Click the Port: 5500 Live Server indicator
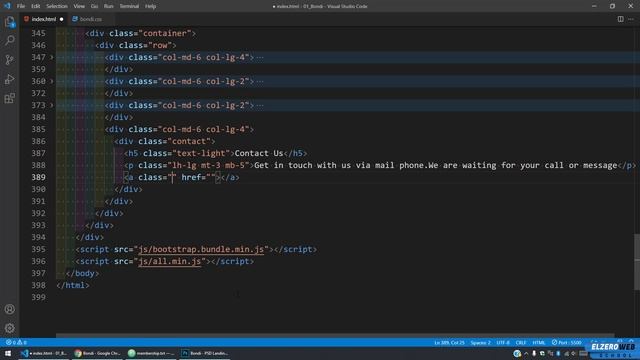The height and width of the screenshot is (360, 640). click(567, 342)
